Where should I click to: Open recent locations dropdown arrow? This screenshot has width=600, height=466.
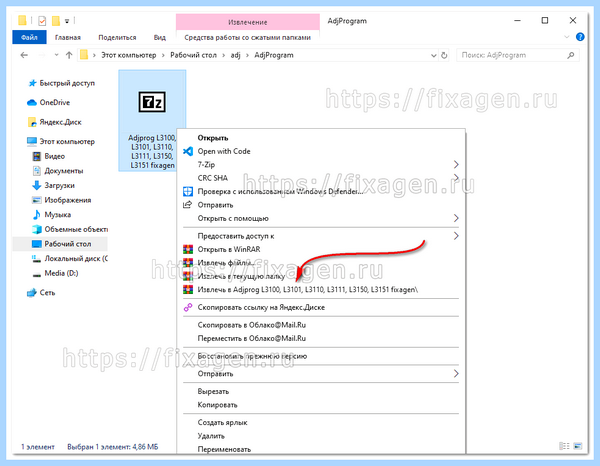pyautogui.click(x=56, y=55)
